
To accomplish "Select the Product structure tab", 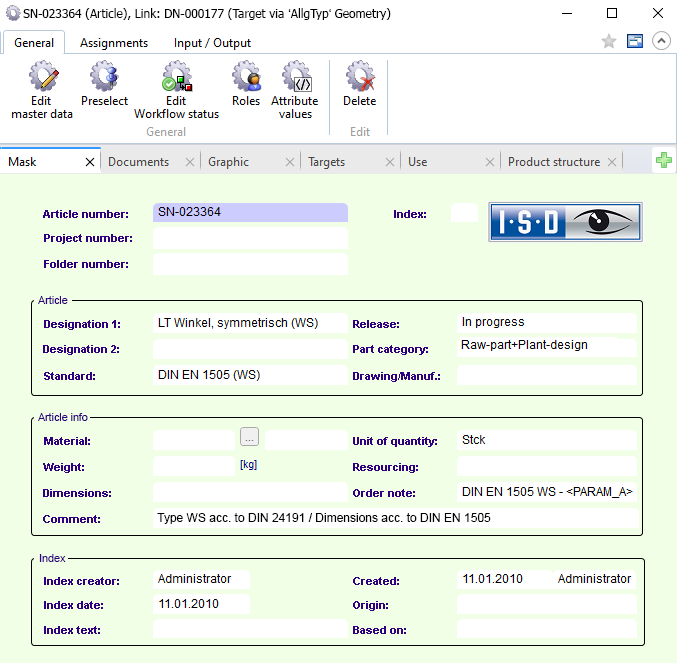I will pyautogui.click(x=554, y=161).
